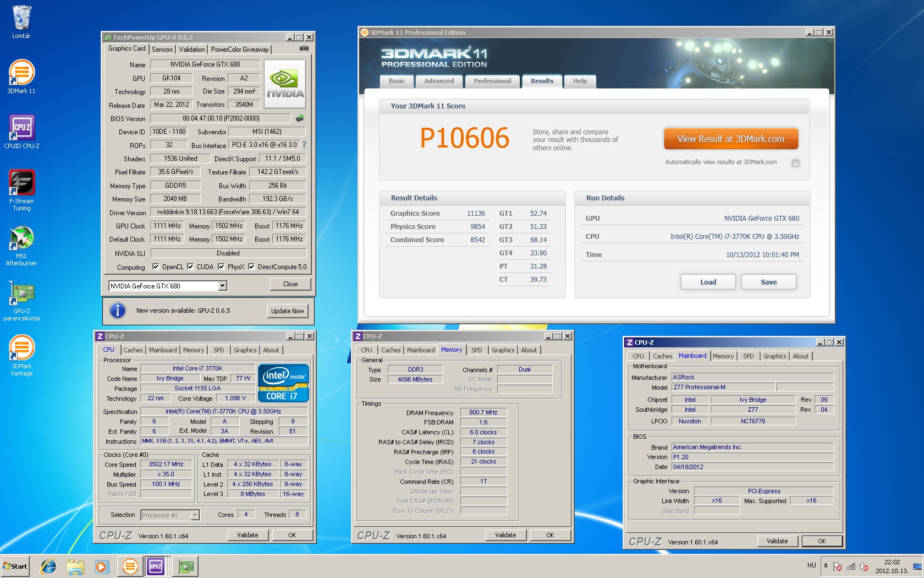Click the Action Center flag tray icon

pos(837,566)
